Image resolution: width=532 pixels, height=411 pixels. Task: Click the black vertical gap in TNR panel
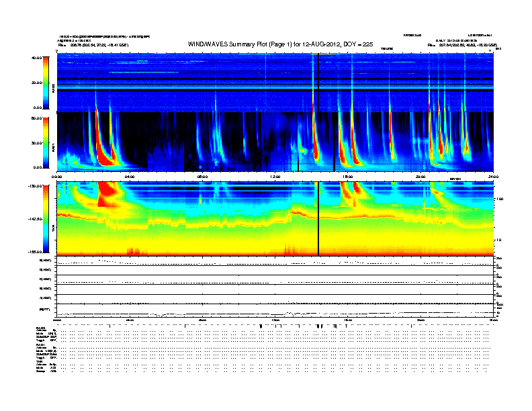tap(318, 219)
